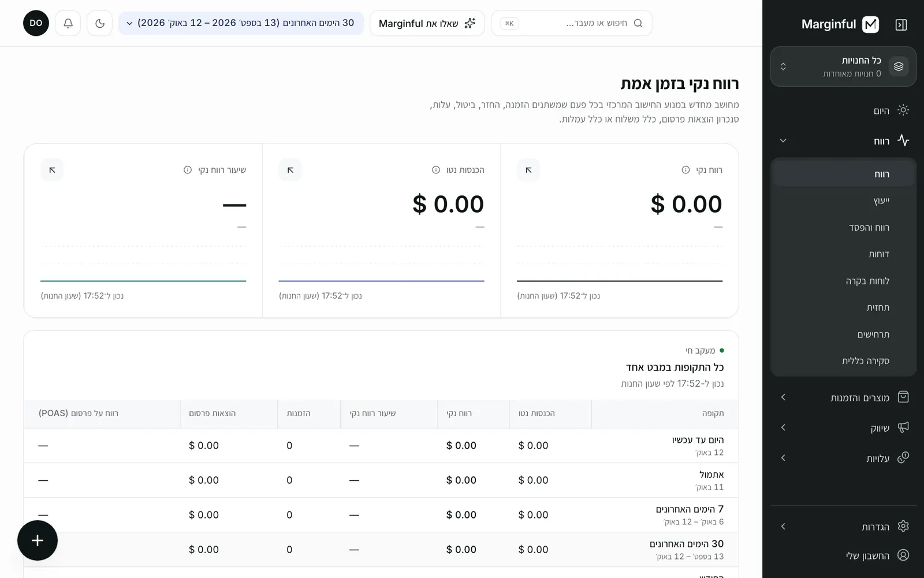This screenshot has height=578, width=924.
Task: Expand the שיווק section
Action: click(843, 428)
